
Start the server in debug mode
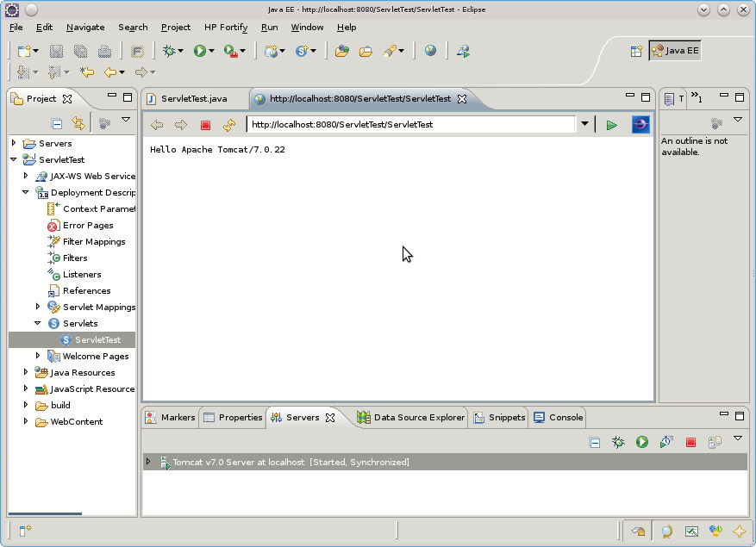pos(618,442)
